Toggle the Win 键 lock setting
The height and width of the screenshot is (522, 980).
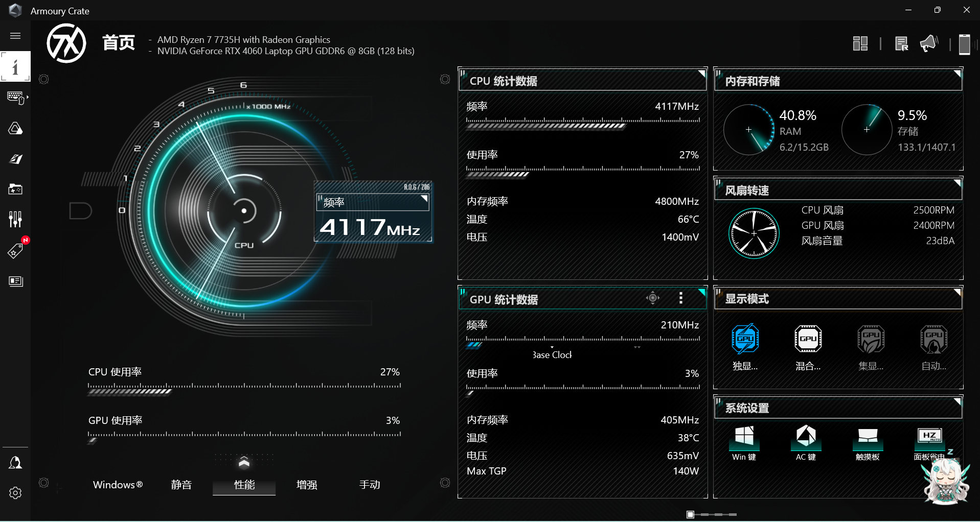[x=744, y=443]
